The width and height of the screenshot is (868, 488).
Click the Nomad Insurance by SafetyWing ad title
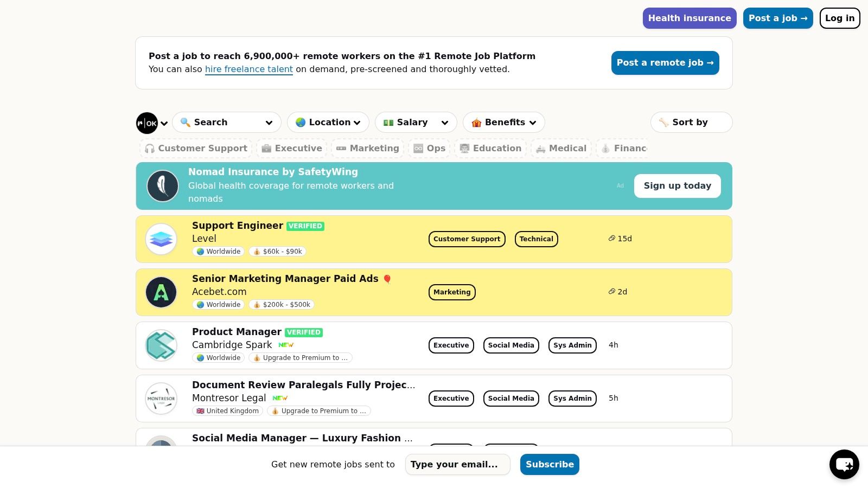[x=273, y=172]
